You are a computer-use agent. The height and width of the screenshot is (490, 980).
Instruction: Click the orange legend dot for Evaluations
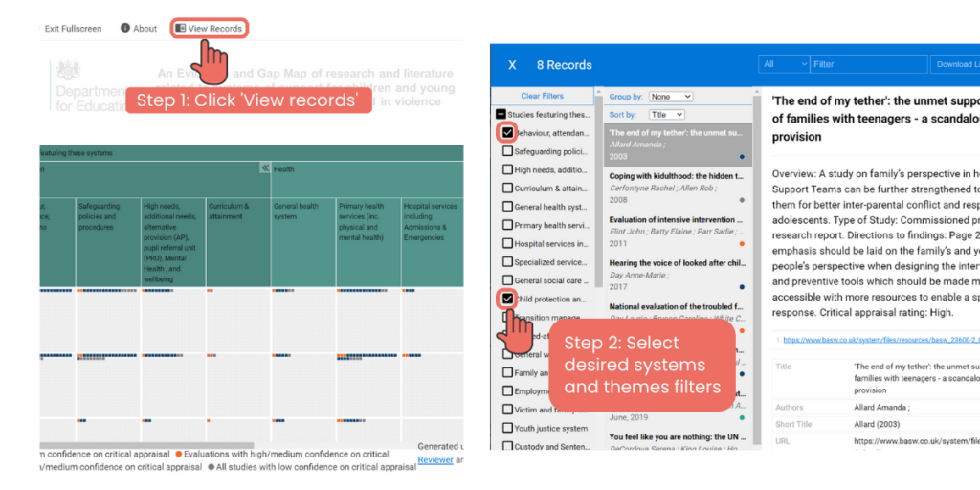(179, 455)
